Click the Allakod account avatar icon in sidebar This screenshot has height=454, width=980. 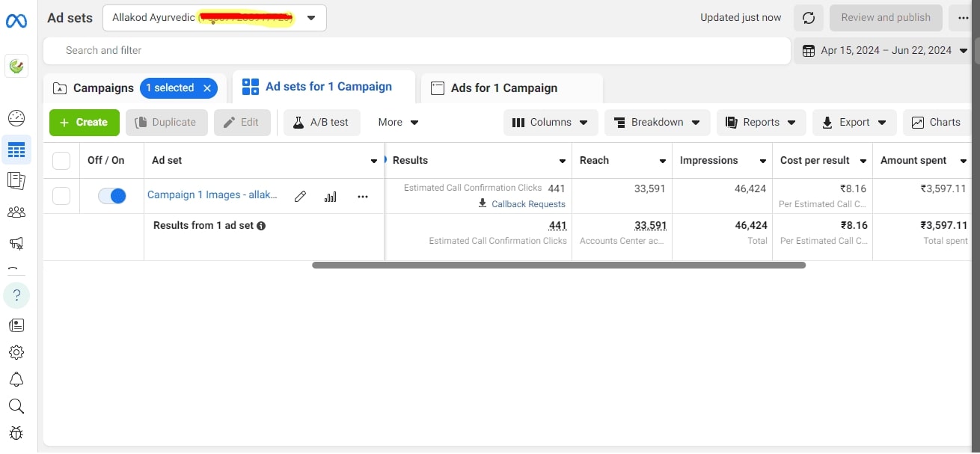coord(16,66)
